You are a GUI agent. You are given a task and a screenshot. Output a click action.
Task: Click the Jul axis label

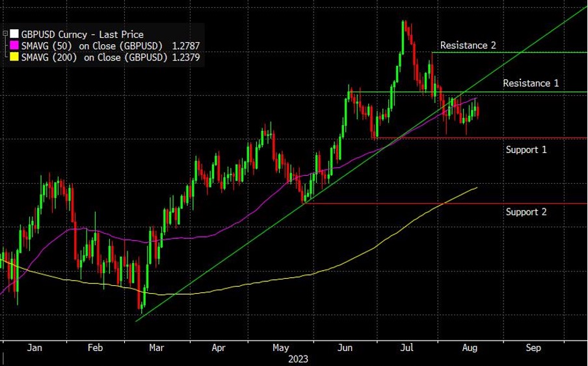[x=407, y=348]
